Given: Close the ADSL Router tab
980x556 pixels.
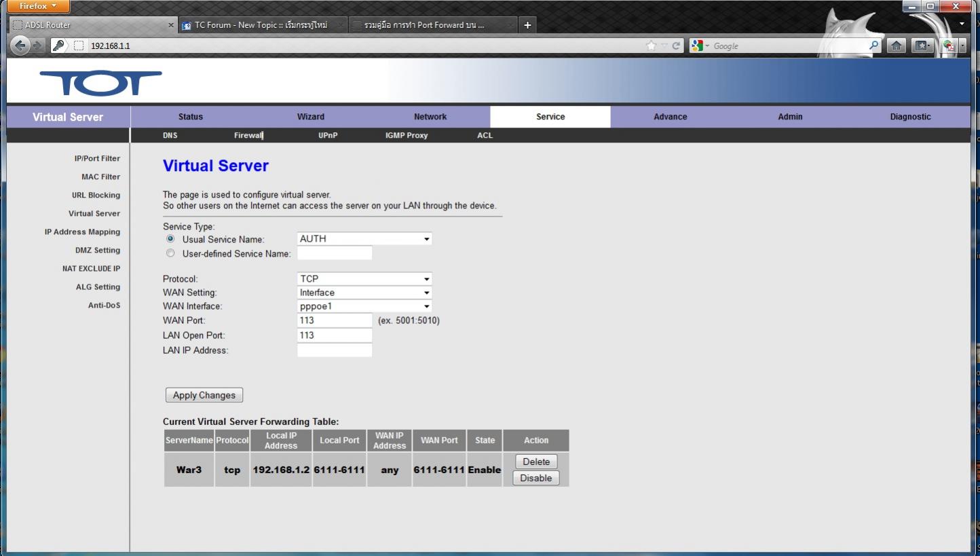Looking at the screenshot, I should [x=171, y=25].
